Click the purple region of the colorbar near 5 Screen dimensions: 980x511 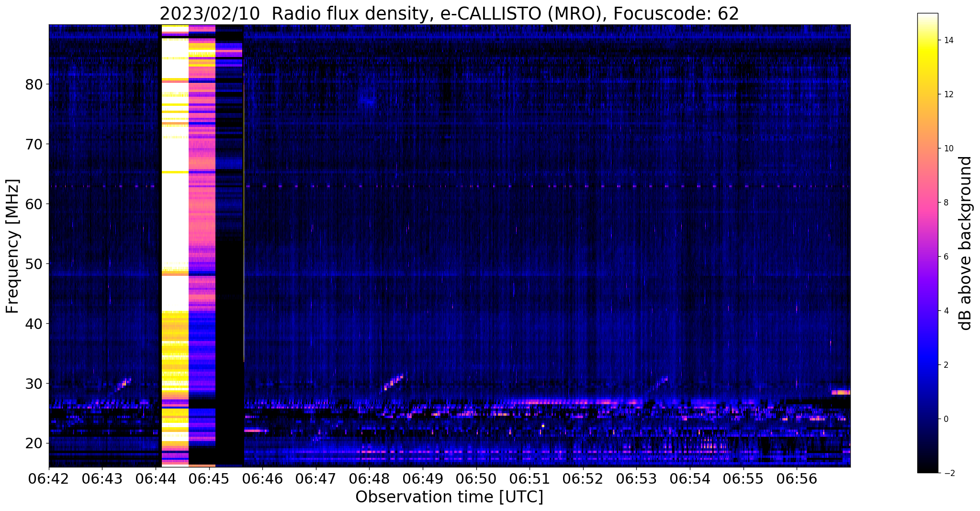tap(927, 284)
